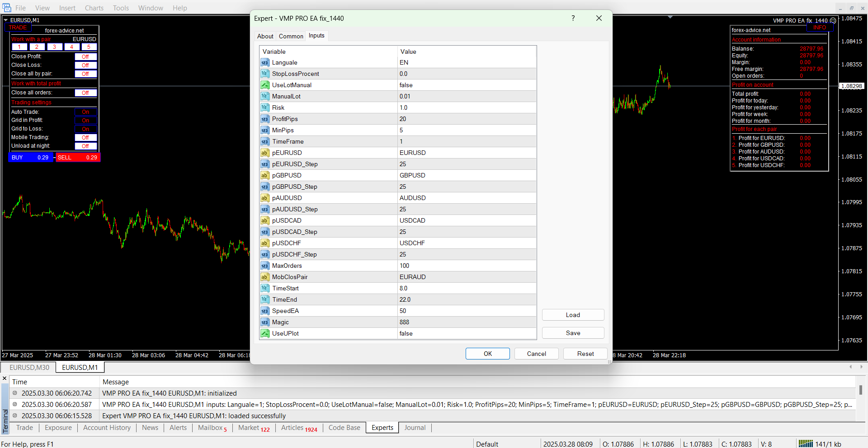
Task: Click the MetaTrader application icon in menu bar
Action: 6,8
